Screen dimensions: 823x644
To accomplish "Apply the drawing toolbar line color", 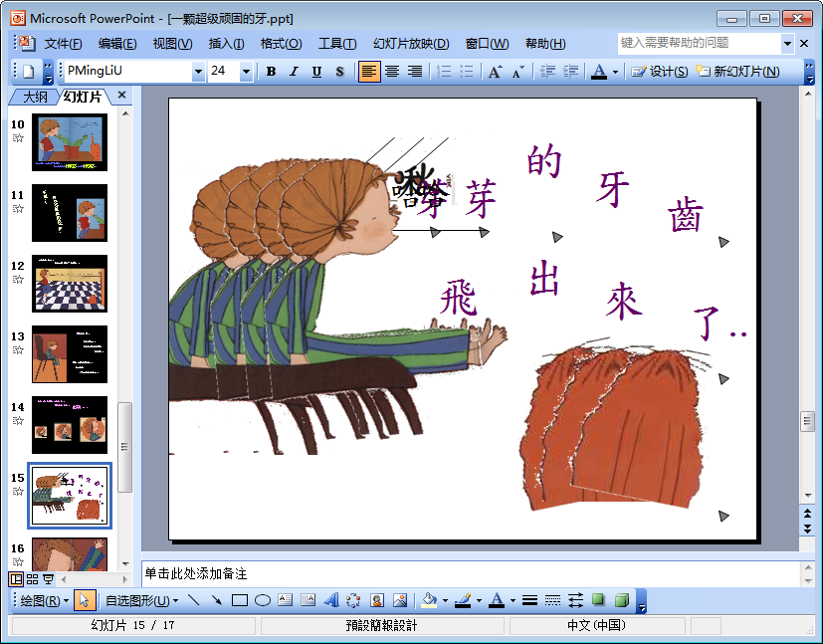I will tap(463, 600).
